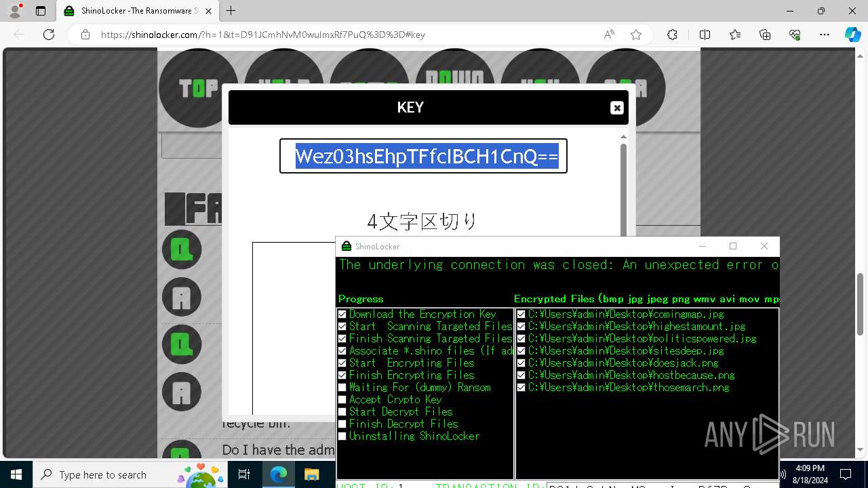Screen dimensions: 868x488
Task: Toggle hostbecause.png file checkbox
Action: tap(521, 375)
